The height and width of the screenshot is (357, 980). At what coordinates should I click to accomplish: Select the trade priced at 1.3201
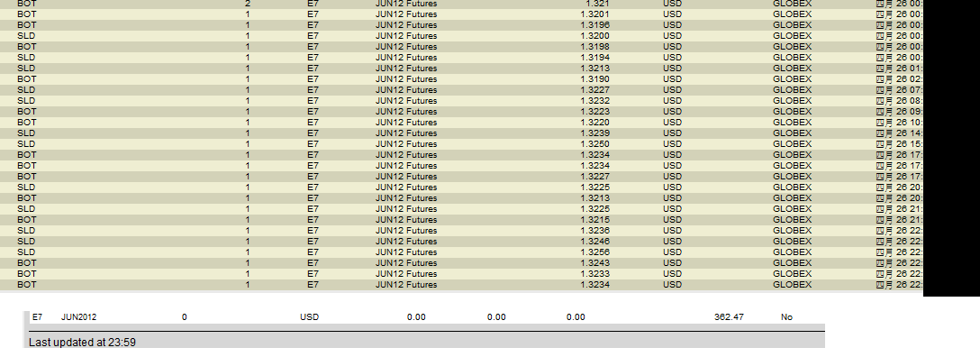(x=461, y=14)
